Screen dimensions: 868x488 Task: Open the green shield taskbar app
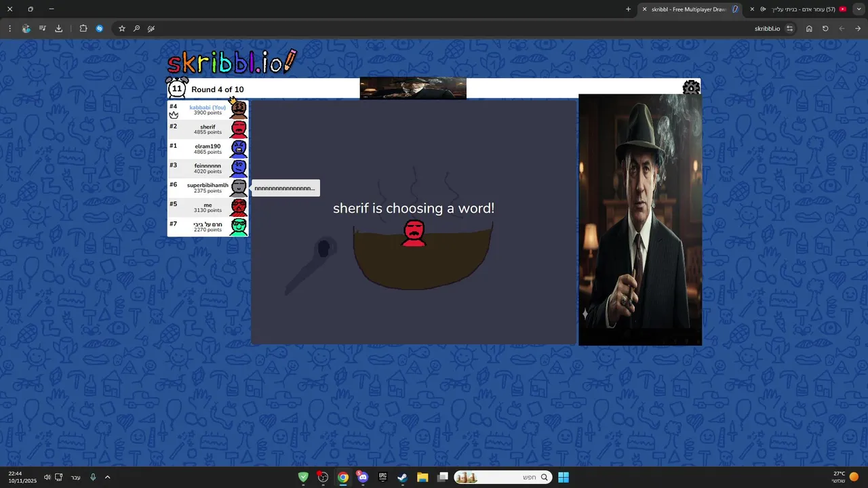[x=303, y=477]
